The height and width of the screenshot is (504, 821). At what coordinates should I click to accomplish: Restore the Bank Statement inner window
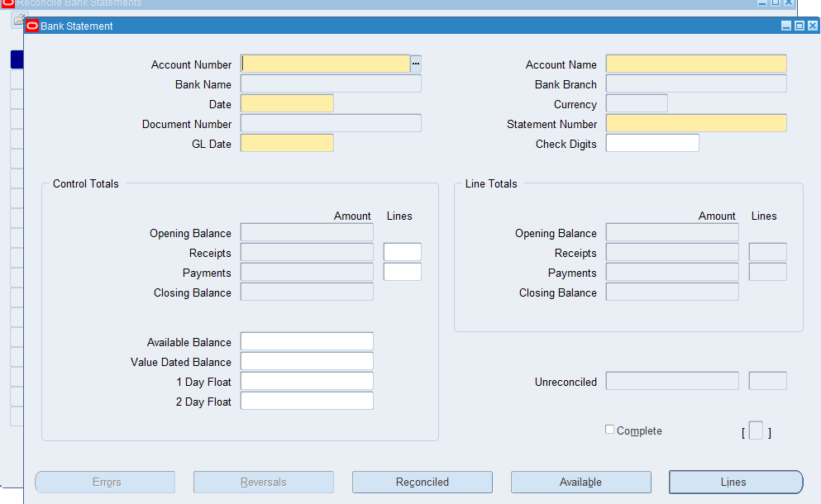799,26
